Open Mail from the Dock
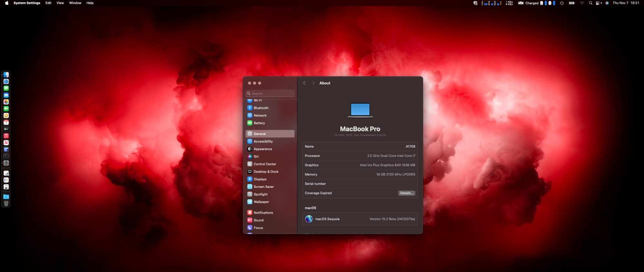 pos(6,95)
